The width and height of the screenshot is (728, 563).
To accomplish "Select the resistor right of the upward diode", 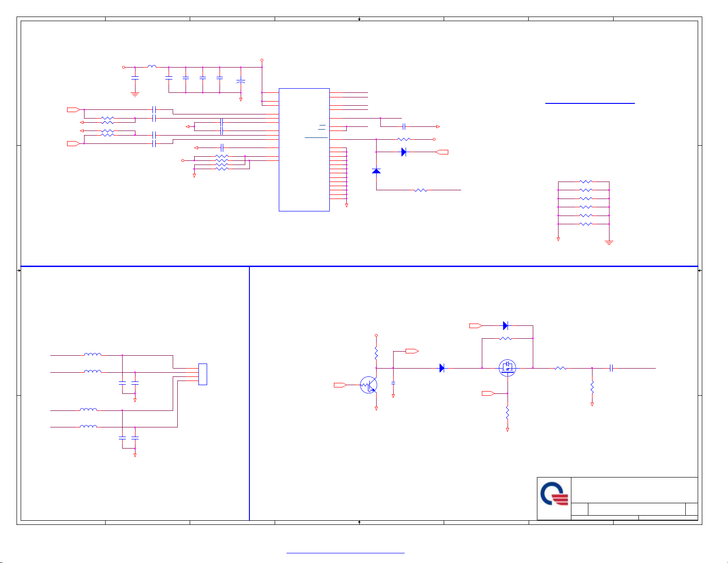I will tap(421, 190).
